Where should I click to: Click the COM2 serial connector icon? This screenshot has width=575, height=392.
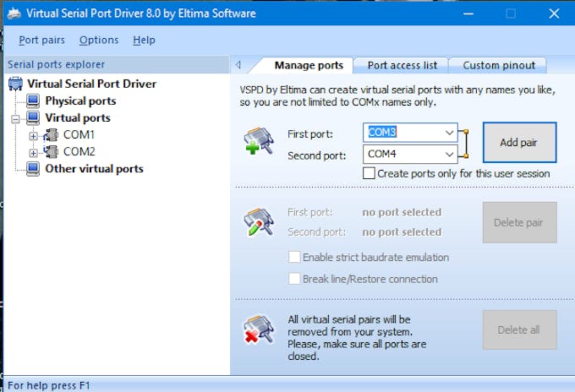[51, 151]
